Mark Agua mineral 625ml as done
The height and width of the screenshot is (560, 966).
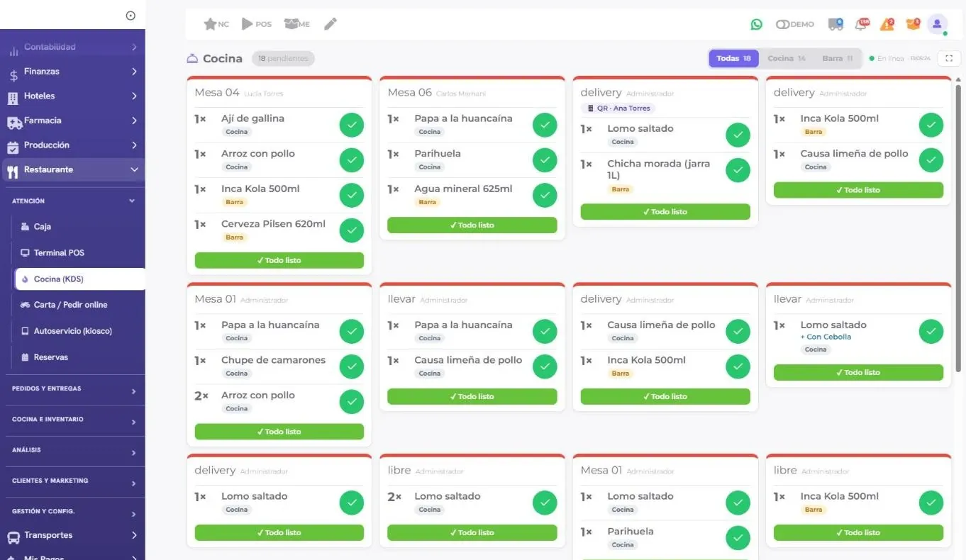coord(545,195)
